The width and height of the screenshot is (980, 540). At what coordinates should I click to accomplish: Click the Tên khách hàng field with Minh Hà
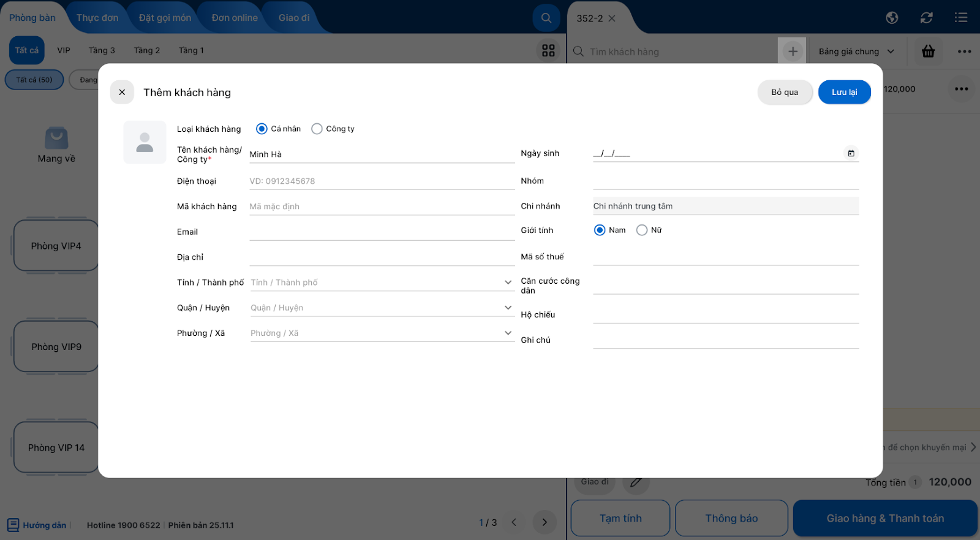click(x=382, y=154)
